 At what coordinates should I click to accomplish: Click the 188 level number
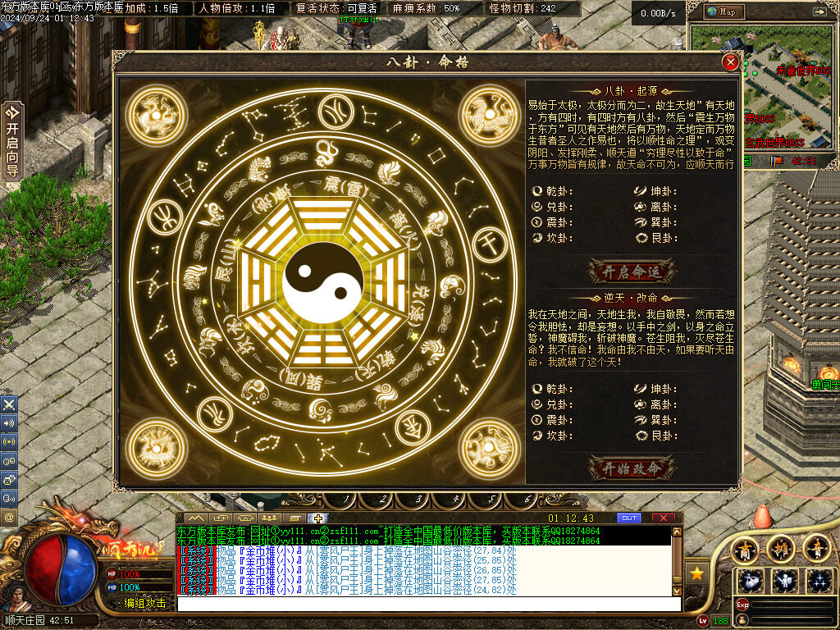[x=721, y=621]
